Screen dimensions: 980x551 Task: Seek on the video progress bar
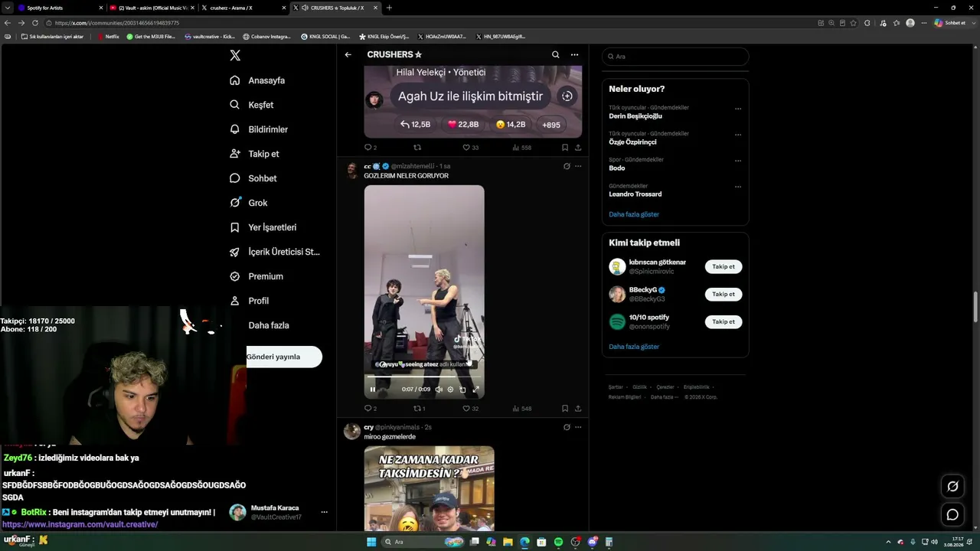pyautogui.click(x=424, y=377)
